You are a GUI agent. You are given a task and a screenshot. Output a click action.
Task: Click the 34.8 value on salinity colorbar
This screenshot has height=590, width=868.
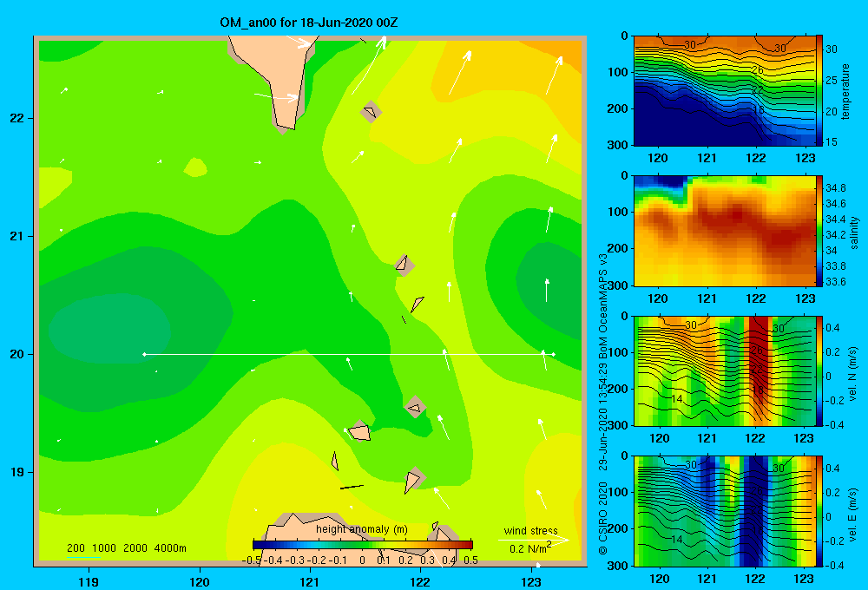tap(836, 188)
